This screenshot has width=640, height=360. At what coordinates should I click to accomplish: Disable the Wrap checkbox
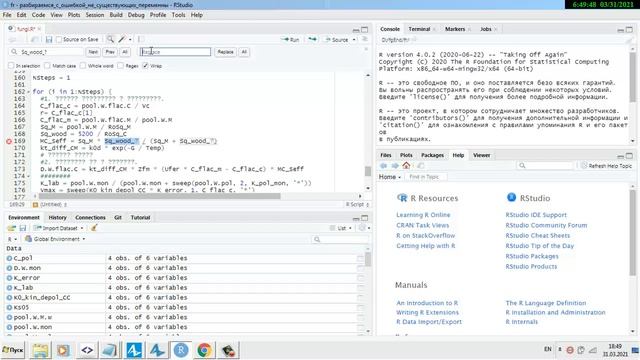click(x=145, y=66)
